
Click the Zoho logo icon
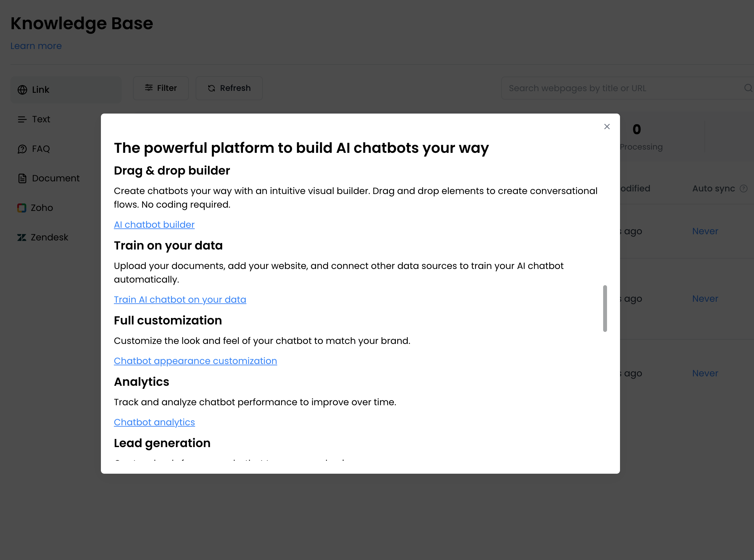22,208
